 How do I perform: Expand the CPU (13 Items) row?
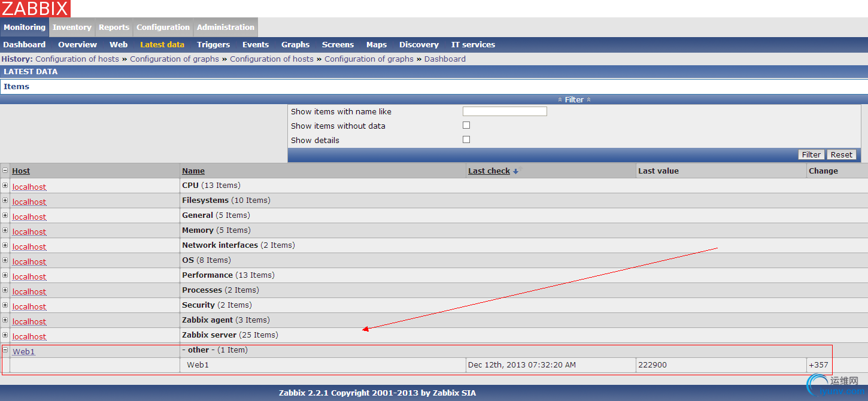click(x=5, y=186)
